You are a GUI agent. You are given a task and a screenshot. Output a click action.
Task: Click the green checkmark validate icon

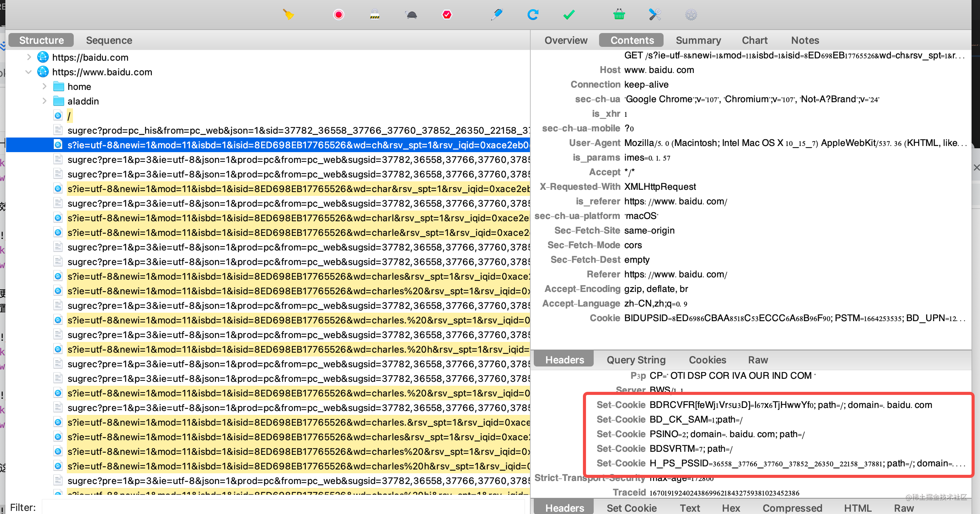(569, 15)
